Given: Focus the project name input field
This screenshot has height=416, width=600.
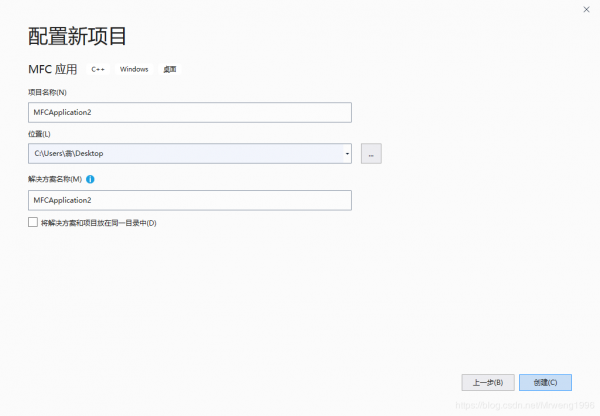Looking at the screenshot, I should point(190,113).
